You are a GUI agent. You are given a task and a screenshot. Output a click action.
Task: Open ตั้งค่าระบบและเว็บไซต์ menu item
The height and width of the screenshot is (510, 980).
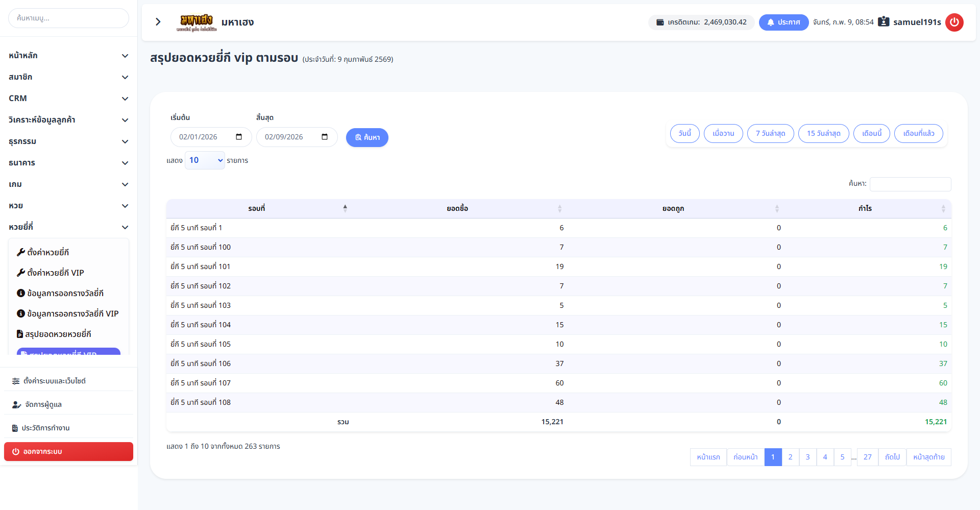pyautogui.click(x=54, y=381)
